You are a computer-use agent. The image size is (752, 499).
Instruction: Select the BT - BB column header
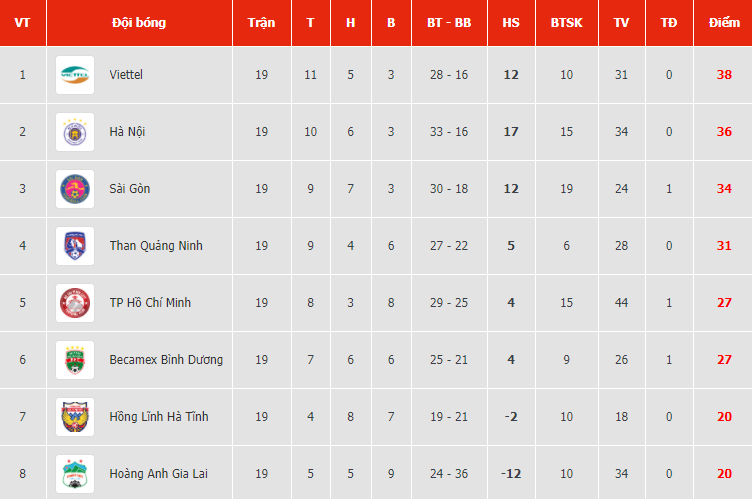(x=449, y=23)
